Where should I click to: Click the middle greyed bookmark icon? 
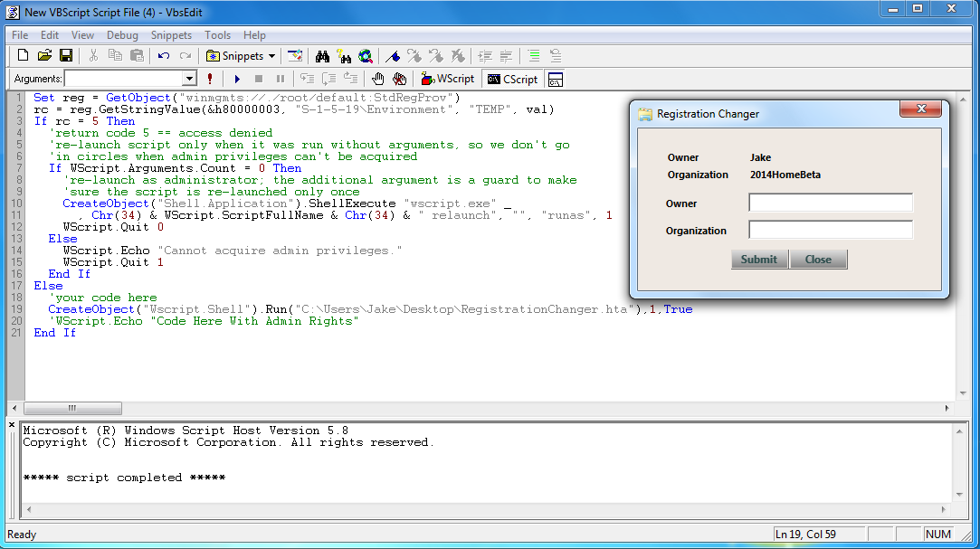436,56
